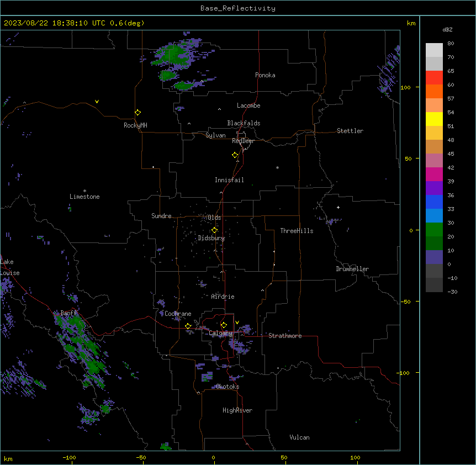Screen dimensions: 476x465
Task: Click the Limestone label
Action: click(84, 197)
